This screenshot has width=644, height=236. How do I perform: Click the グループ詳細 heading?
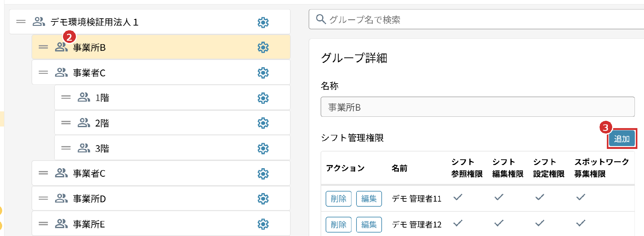pos(354,58)
